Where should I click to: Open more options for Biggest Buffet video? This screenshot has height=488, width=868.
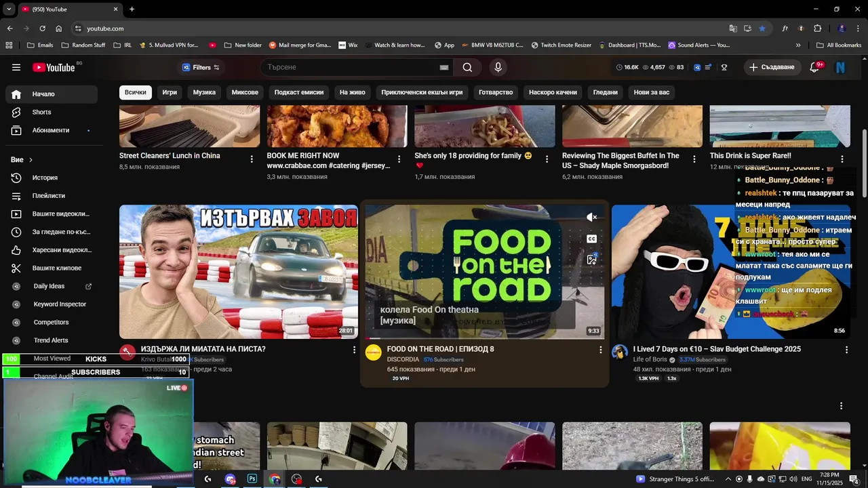pos(694,159)
